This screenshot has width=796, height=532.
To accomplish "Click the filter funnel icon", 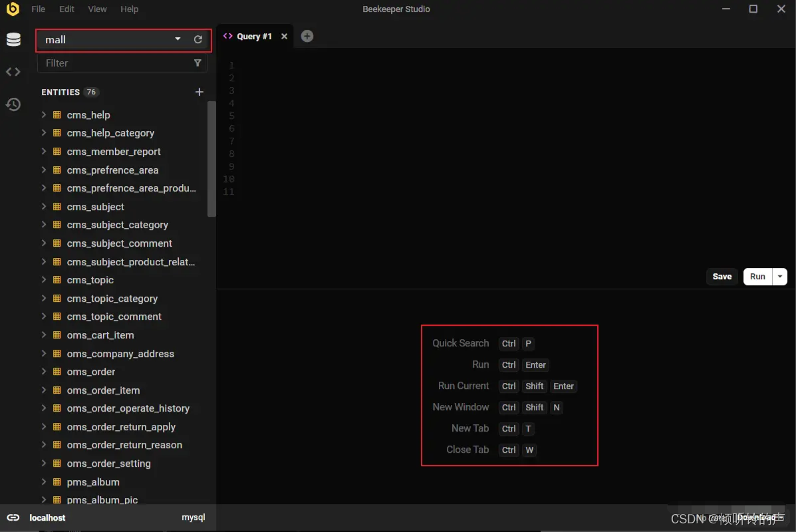I will click(x=198, y=63).
